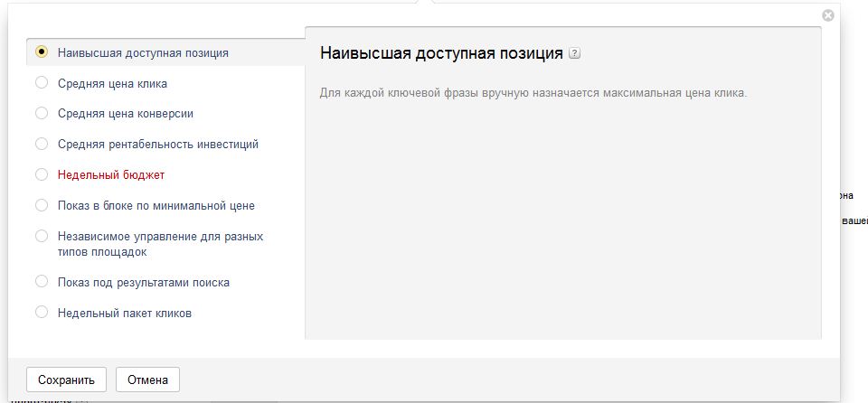868x403 pixels.
Task: Select the Средняя цена клика radio button
Action: tap(41, 83)
